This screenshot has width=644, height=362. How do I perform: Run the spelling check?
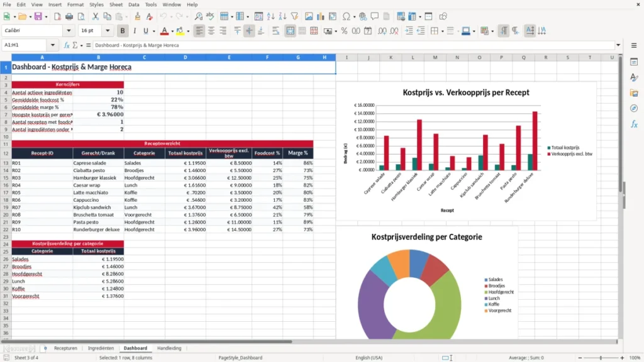click(210, 16)
